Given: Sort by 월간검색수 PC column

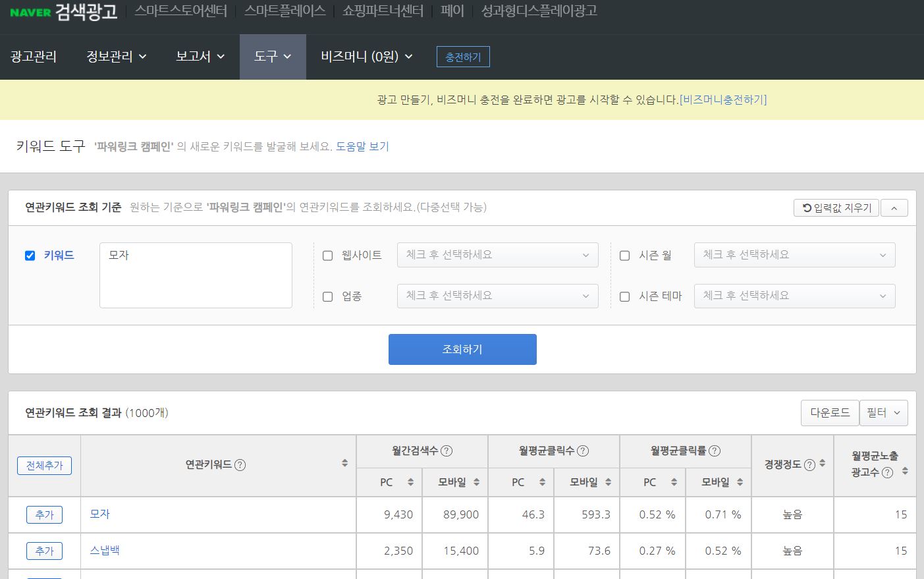Looking at the screenshot, I should [x=410, y=482].
